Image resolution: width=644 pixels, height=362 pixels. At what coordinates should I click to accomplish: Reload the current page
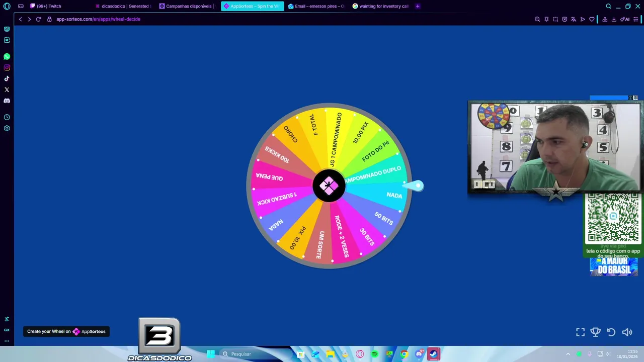[38, 19]
